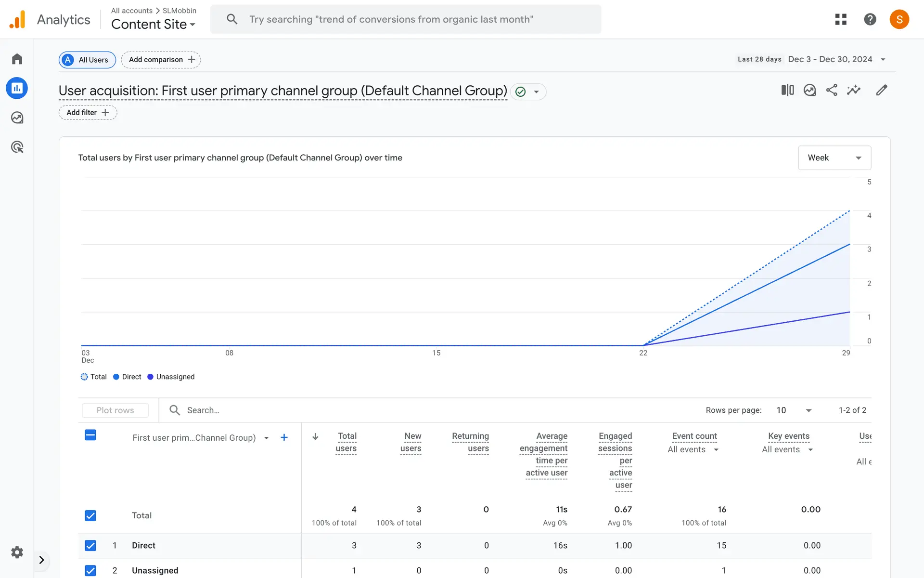
Task: Open the Rows per page dropdown
Action: pos(794,410)
